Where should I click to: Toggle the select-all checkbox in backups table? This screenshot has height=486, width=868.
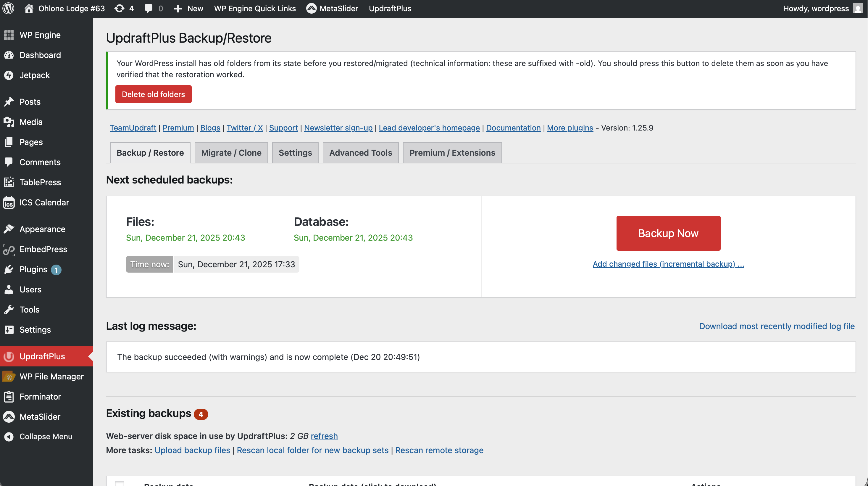coord(120,483)
